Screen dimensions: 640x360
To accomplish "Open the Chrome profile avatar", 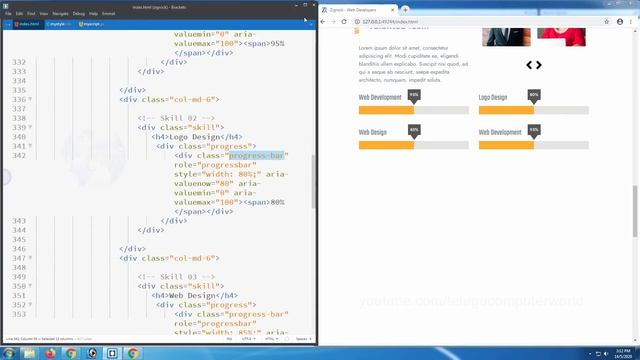I will click(620, 22).
